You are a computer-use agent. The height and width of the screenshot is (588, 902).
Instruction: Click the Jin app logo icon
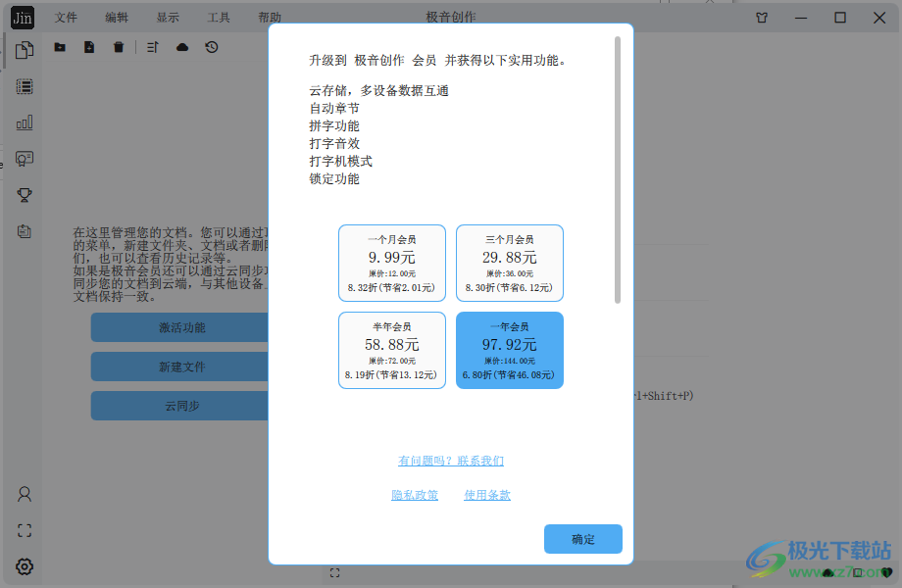23,18
